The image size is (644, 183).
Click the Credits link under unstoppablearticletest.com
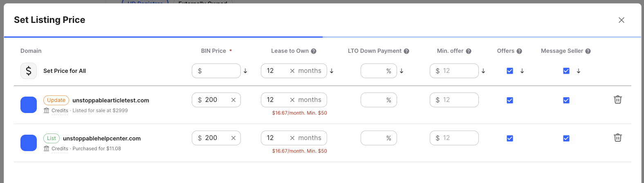[60, 111]
